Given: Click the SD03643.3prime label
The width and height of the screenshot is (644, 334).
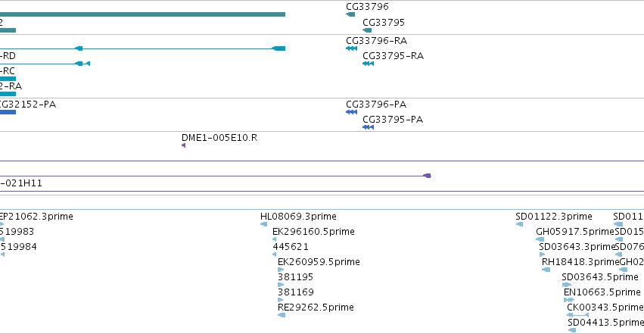Looking at the screenshot, I should [x=577, y=247].
